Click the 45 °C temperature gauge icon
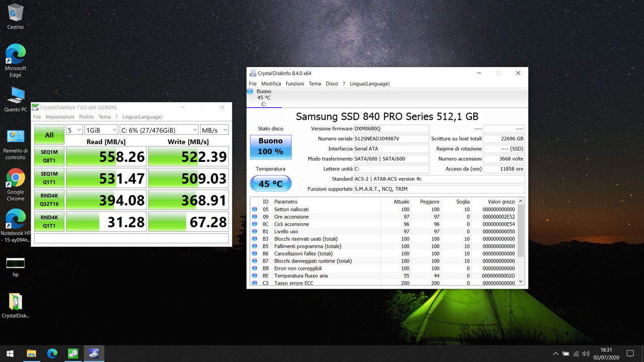 [271, 184]
